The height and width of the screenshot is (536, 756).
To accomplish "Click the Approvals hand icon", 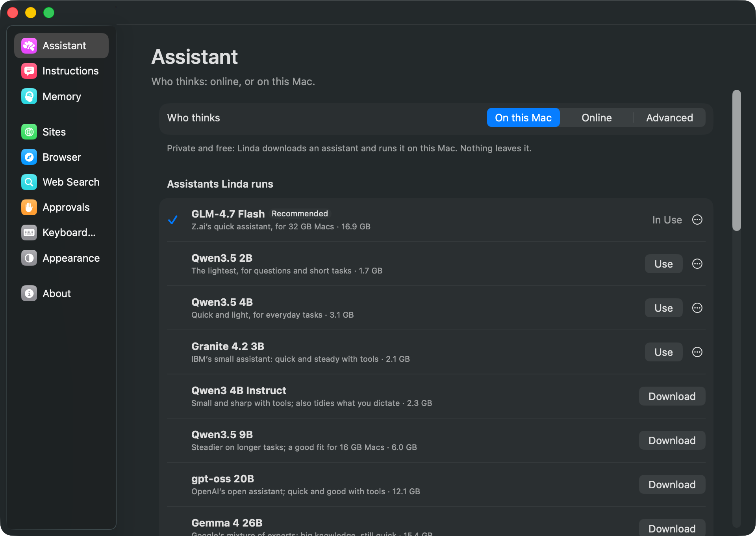I will pos(29,207).
